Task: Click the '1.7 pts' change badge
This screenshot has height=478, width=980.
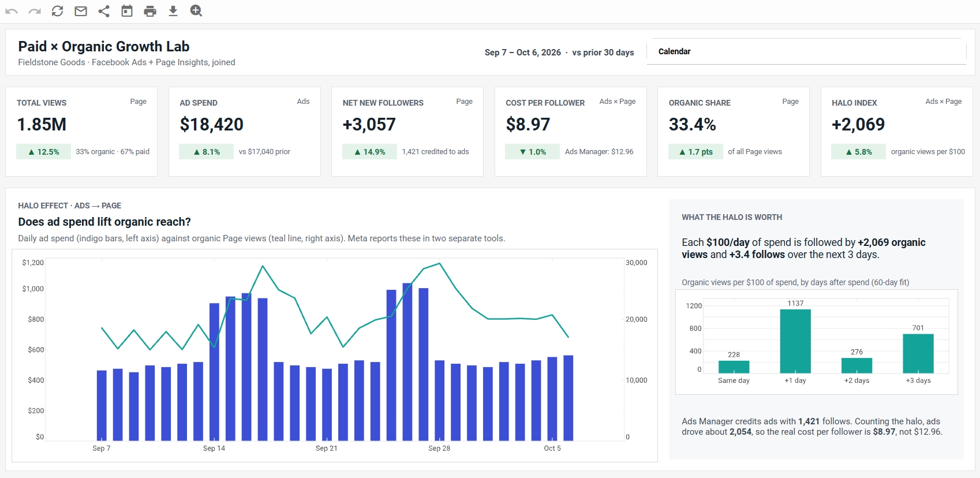Action: point(695,152)
